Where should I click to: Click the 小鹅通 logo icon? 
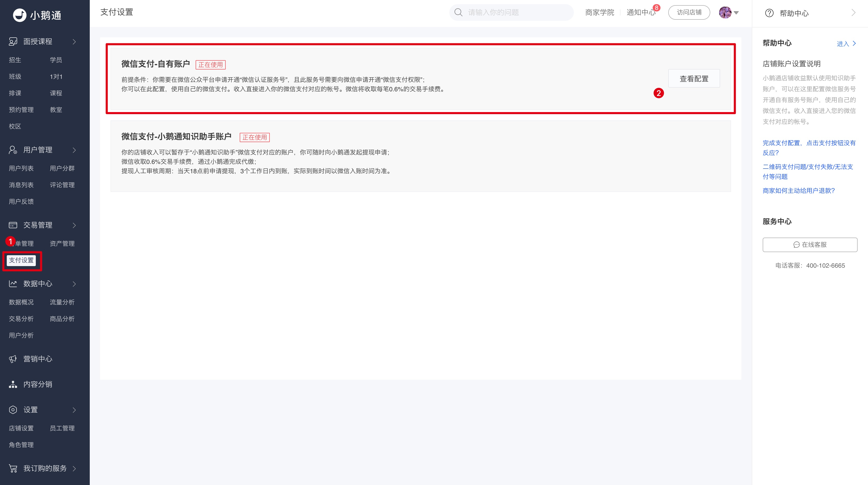tap(19, 15)
